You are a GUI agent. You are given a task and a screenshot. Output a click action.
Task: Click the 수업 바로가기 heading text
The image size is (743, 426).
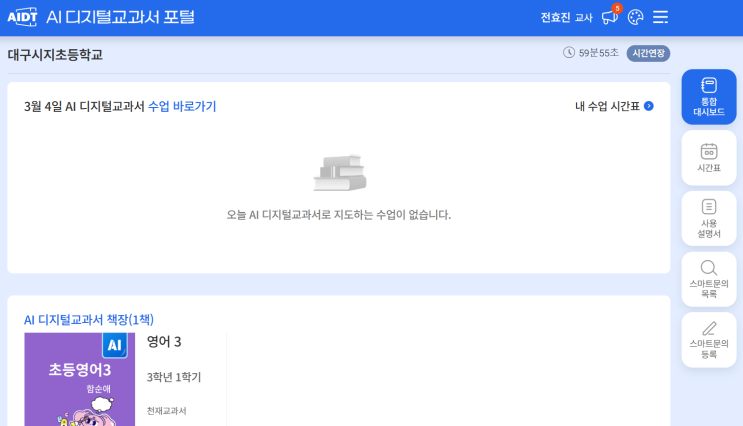coord(182,106)
